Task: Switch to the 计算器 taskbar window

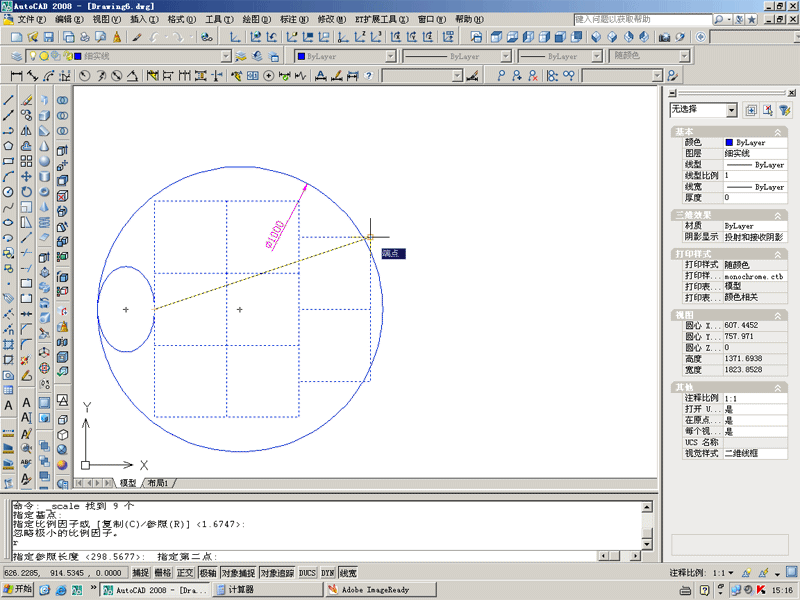Action: pyautogui.click(x=267, y=590)
